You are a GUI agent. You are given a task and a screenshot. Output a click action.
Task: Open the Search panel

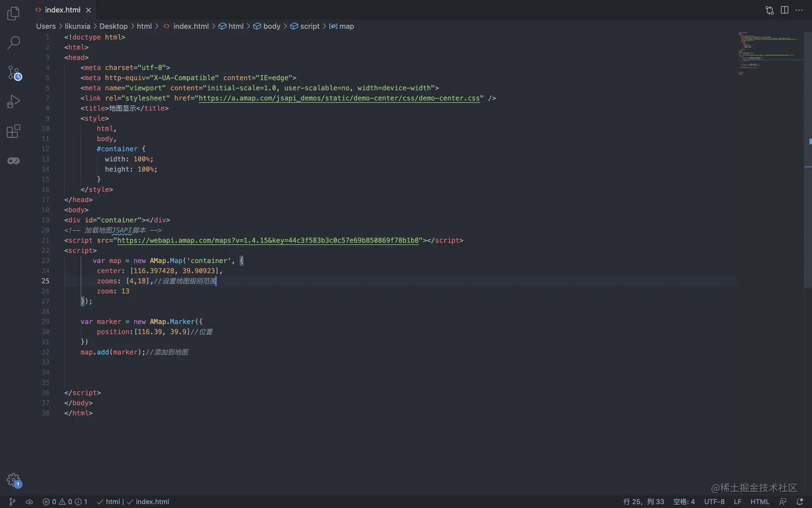click(x=13, y=42)
